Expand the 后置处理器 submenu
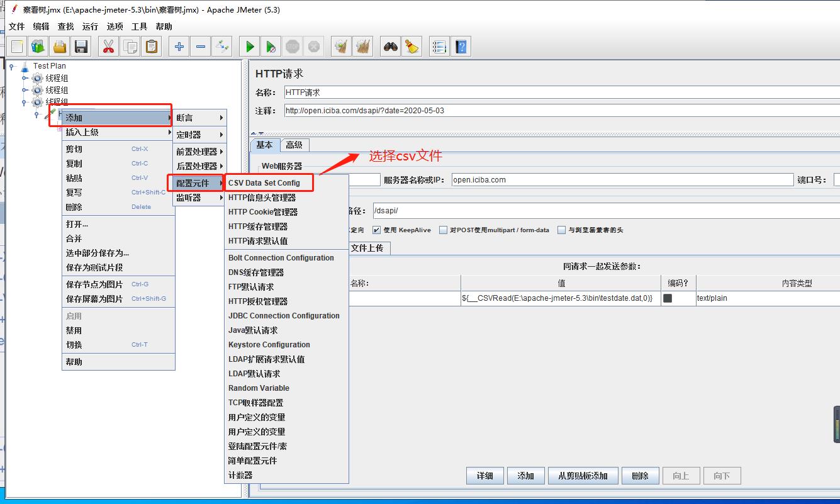Image resolution: width=840 pixels, height=504 pixels. click(x=199, y=166)
